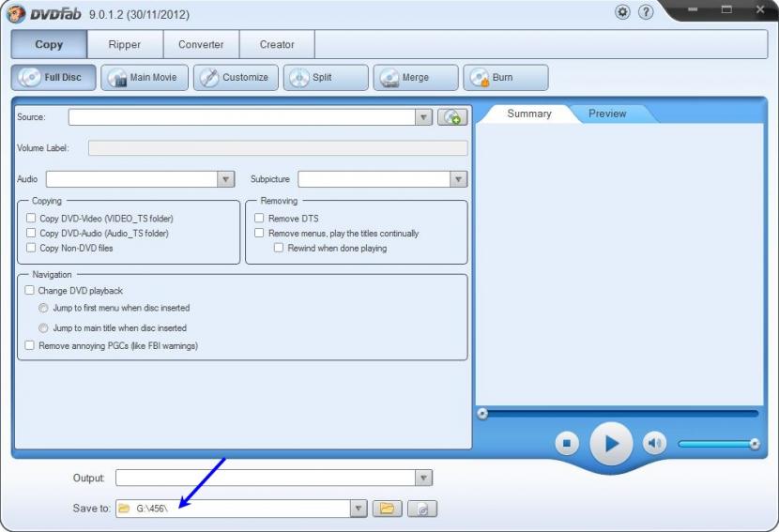
Task: Switch to the Copy tab
Action: click(x=49, y=44)
